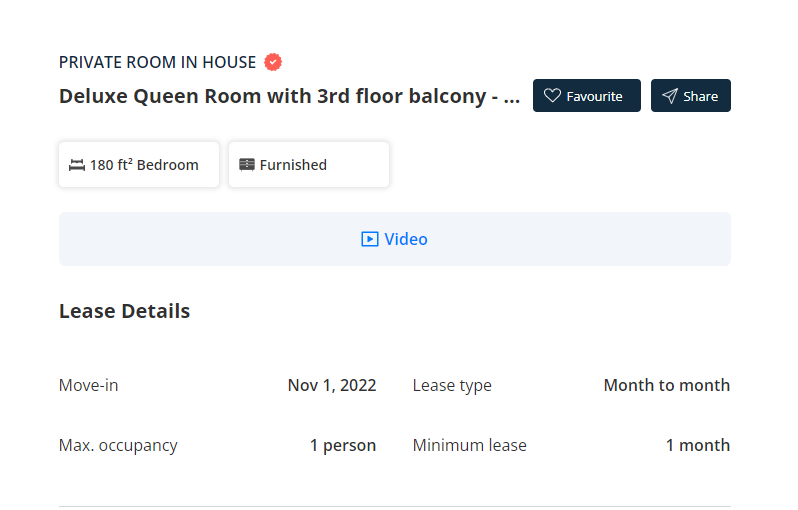Click the Private Room in House label
Image resolution: width=798 pixels, height=510 pixels.
[x=157, y=62]
